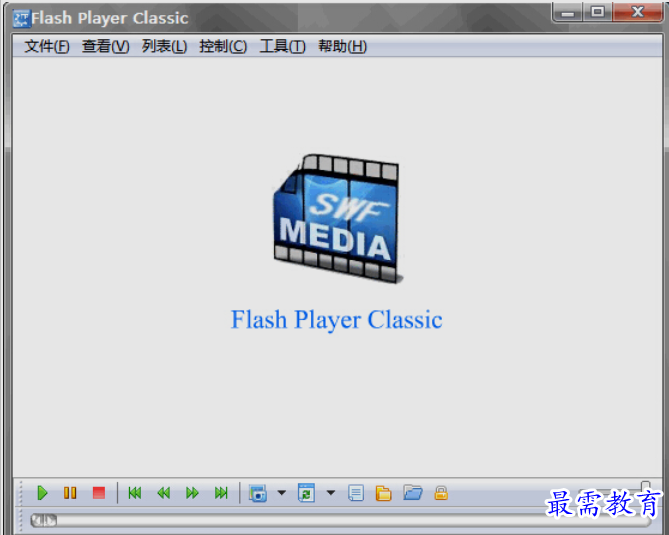Viewport: 669px width, 535px height.
Task: Click the yellow folder icon in the toolbar
Action: [384, 493]
